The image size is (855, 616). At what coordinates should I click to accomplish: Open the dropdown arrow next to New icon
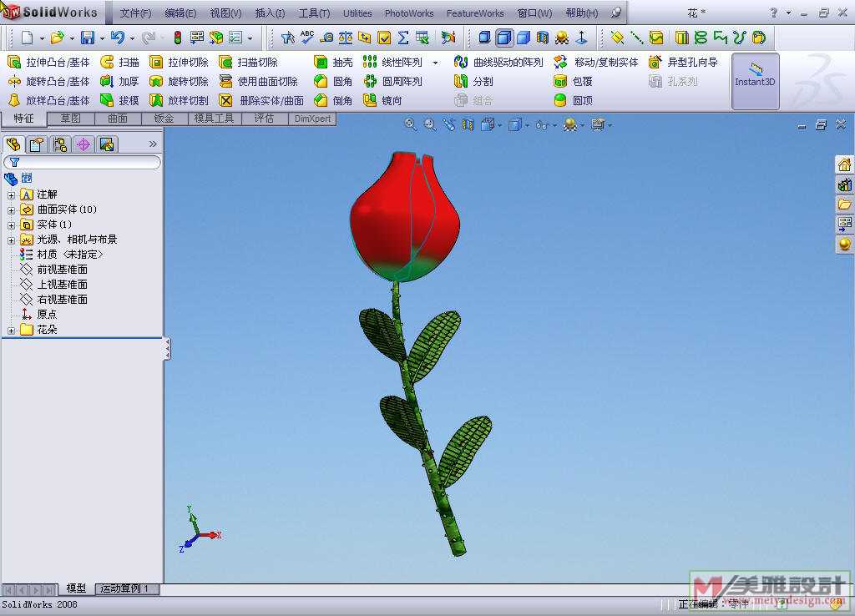point(42,38)
